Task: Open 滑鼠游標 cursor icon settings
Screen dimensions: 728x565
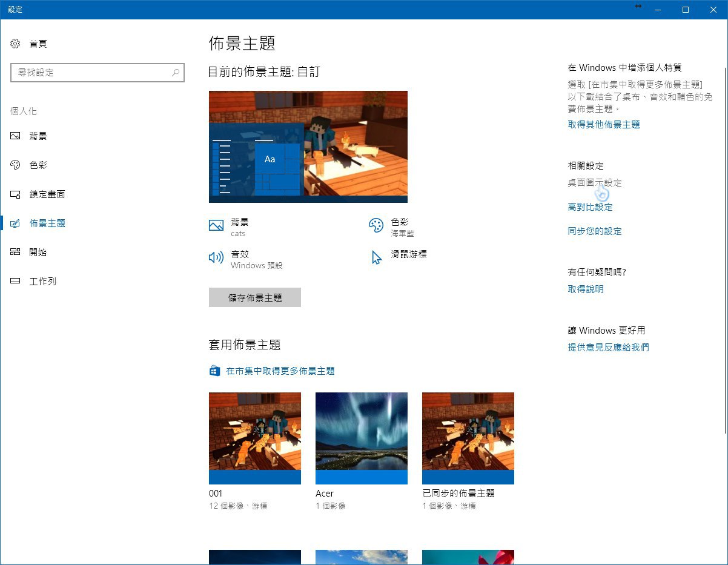Action: 376,258
